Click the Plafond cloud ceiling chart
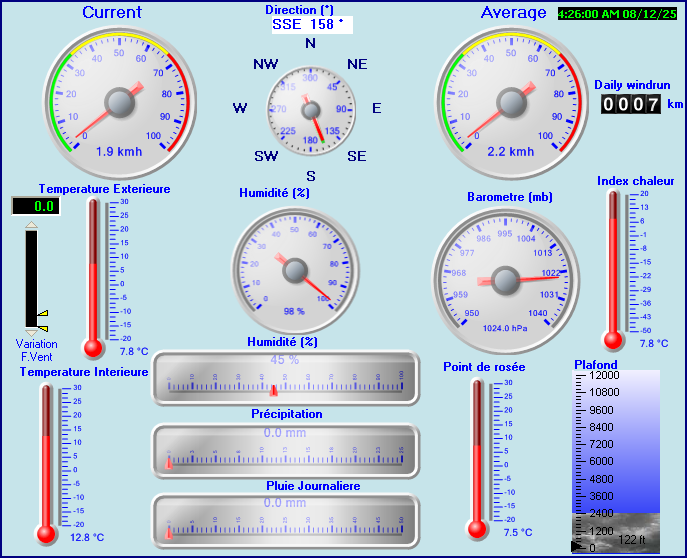This screenshot has width=687, height=558. pyautogui.click(x=615, y=461)
